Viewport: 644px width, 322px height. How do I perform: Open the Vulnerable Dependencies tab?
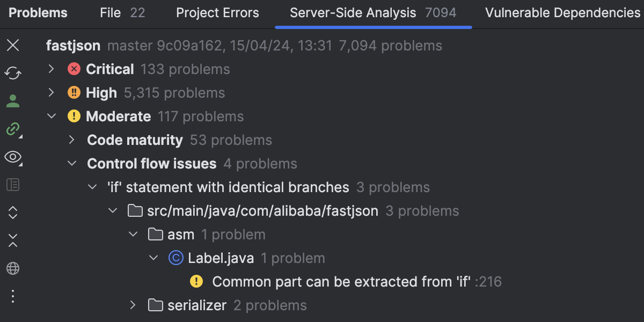click(x=562, y=13)
